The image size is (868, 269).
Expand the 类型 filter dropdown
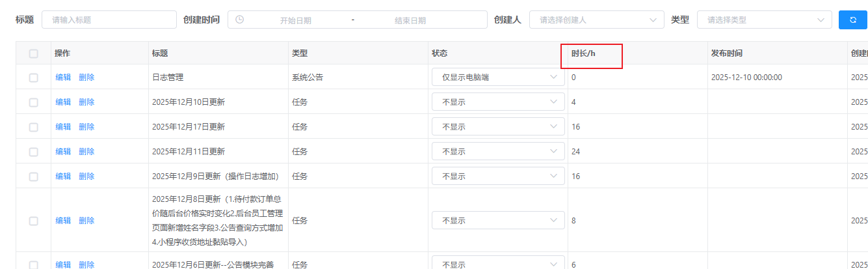point(764,20)
